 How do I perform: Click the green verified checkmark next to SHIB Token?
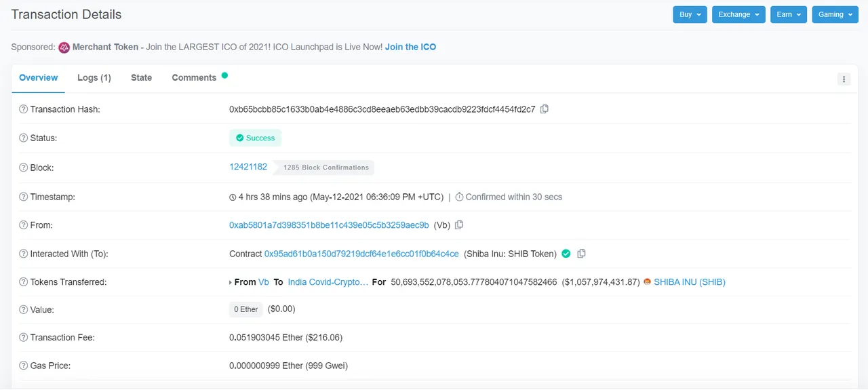click(x=566, y=254)
